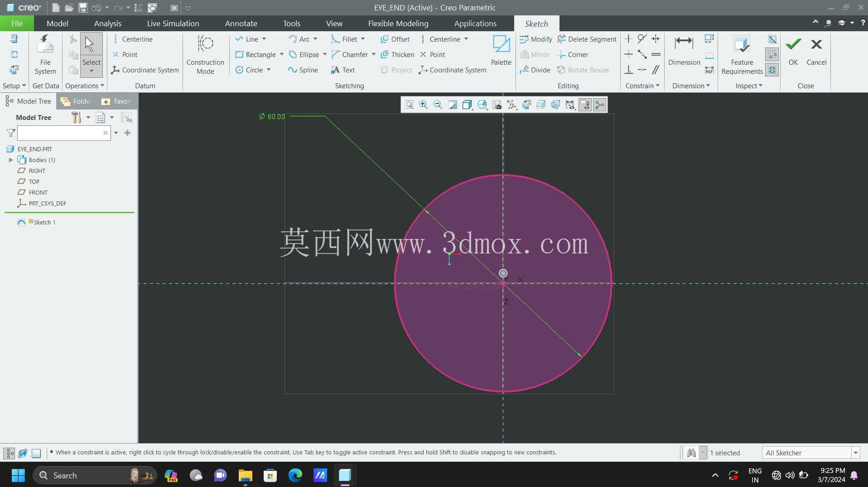Open the File menu

[17, 24]
